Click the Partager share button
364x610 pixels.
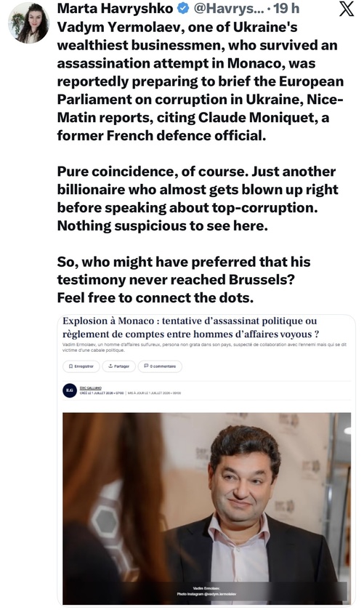119,366
